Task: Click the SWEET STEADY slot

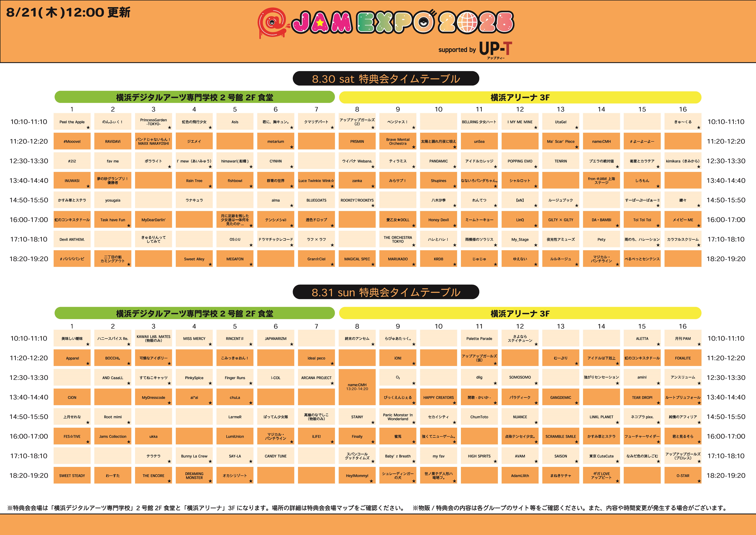Action: click(x=72, y=475)
